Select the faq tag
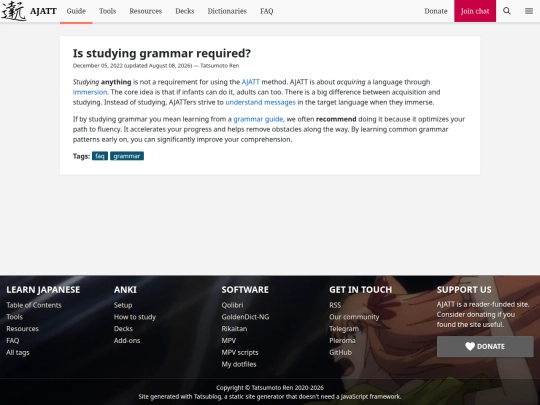 coord(100,156)
